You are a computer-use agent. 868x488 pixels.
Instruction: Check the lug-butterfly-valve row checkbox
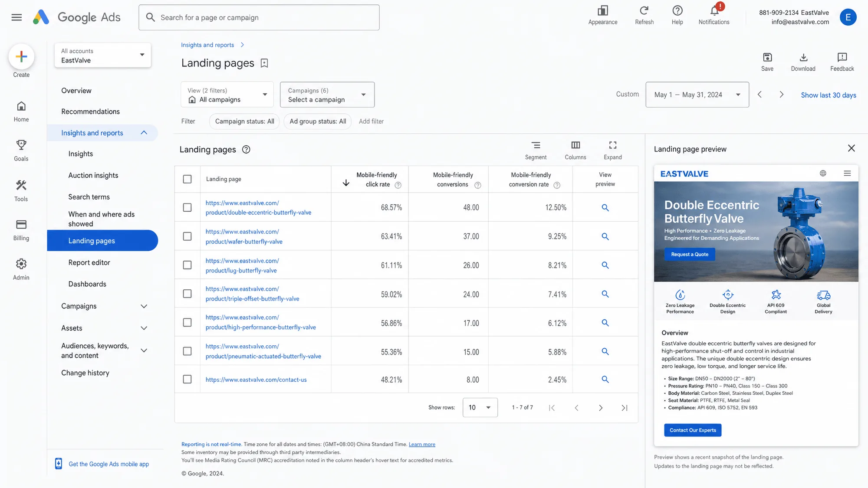click(x=187, y=265)
